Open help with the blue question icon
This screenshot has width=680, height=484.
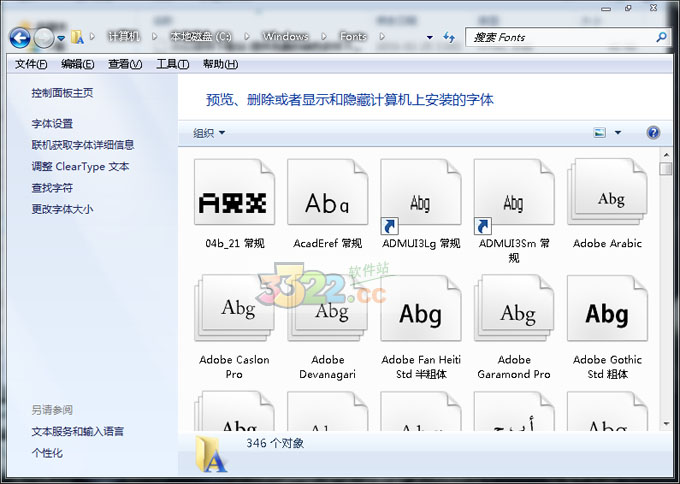click(653, 133)
